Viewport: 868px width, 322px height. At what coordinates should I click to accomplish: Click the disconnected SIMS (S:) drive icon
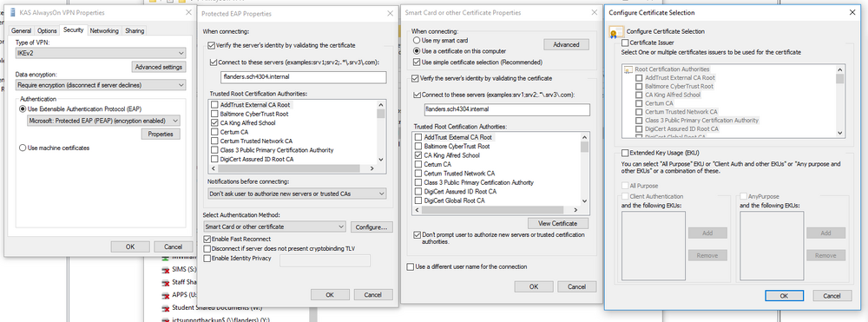165,269
